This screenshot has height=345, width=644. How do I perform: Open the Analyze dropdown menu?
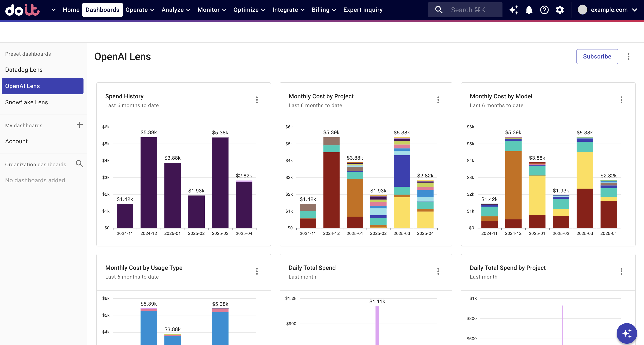[176, 10]
